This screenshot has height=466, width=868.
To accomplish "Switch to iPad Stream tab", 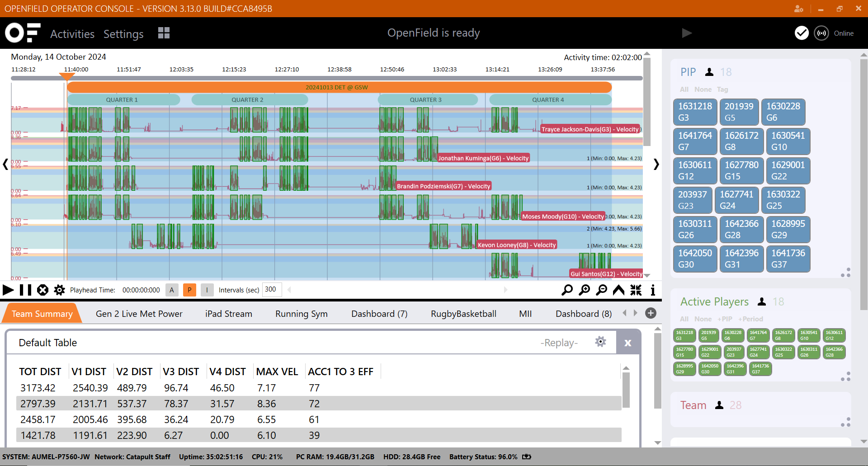I will coord(229,314).
